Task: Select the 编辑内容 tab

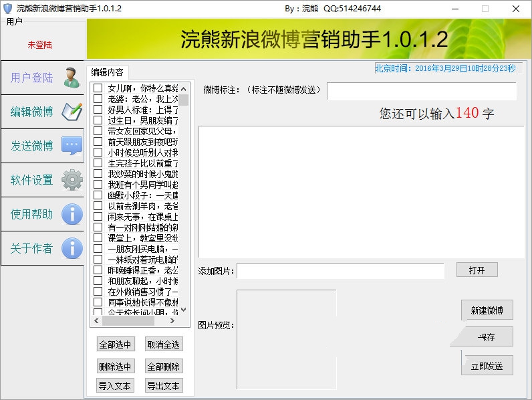Action: pyautogui.click(x=107, y=72)
